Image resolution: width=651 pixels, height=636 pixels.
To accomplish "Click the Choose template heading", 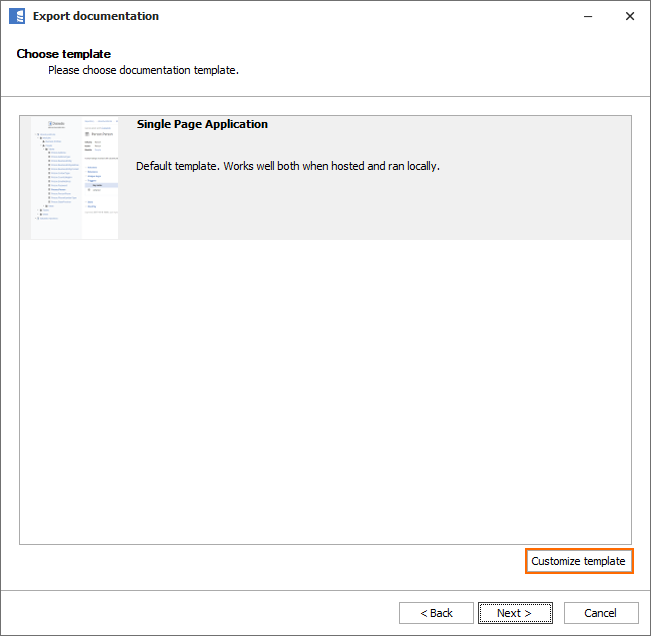I will 64,54.
